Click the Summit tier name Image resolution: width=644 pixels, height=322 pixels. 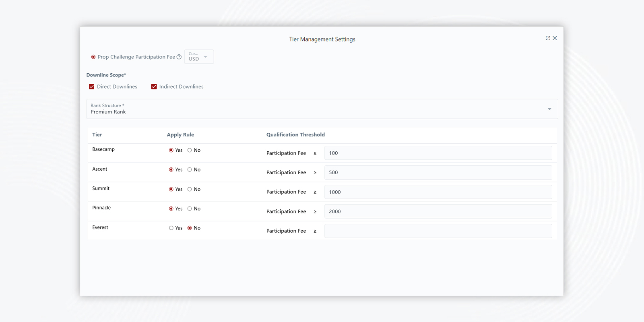pos(101,188)
